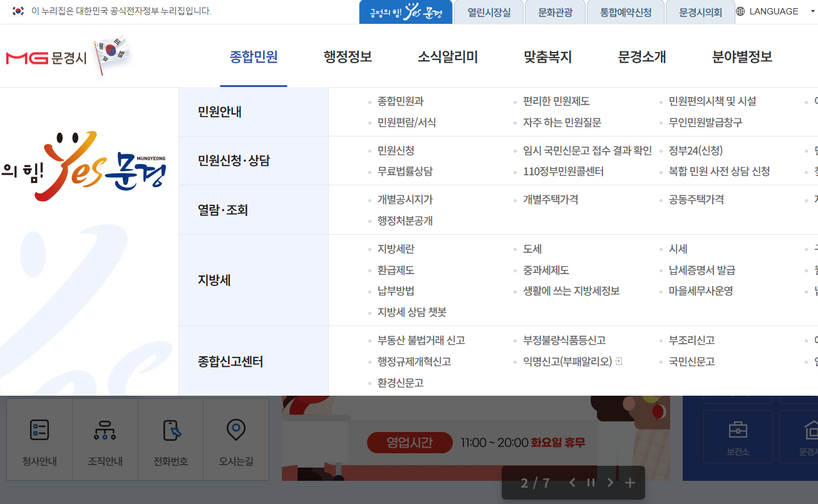Switch to the 문화관광 tab
Image resolution: width=818 pixels, height=504 pixels.
pos(555,11)
